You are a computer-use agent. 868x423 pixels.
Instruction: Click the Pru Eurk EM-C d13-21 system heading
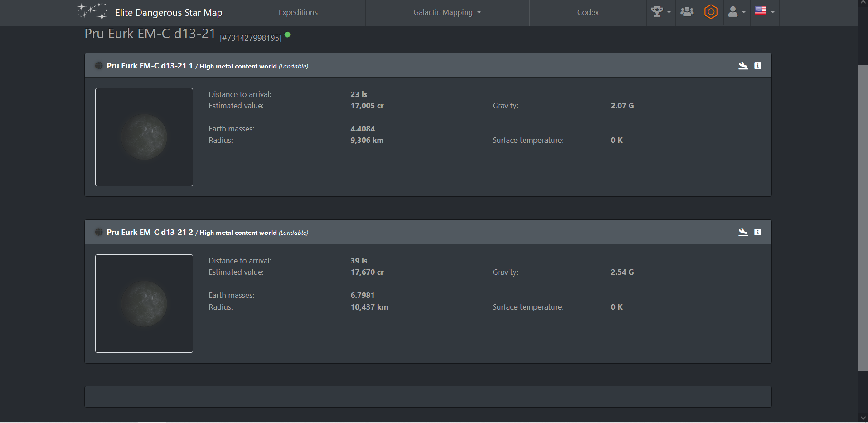pos(150,34)
